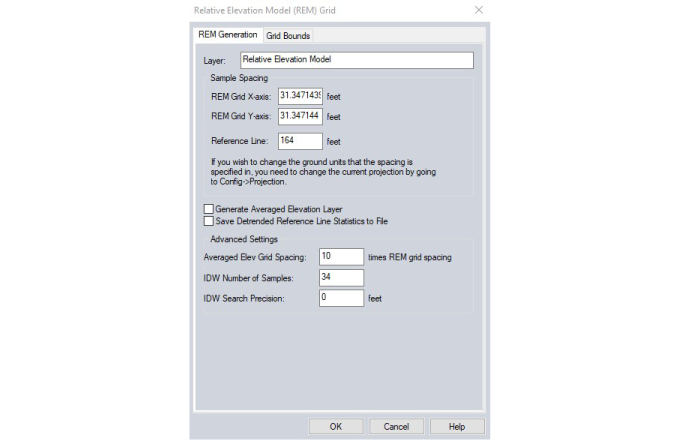Click the 'REM Grid X-axis:' label
The width and height of the screenshot is (680, 440).
241,97
